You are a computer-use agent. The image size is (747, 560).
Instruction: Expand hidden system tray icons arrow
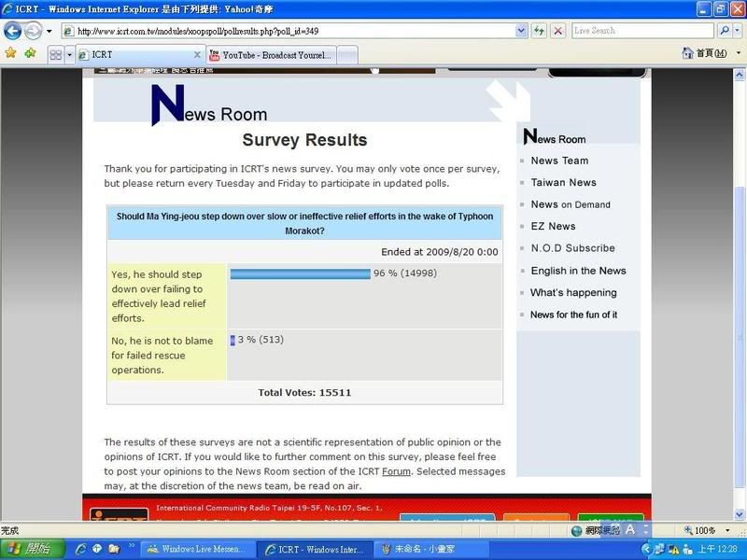tap(646, 549)
